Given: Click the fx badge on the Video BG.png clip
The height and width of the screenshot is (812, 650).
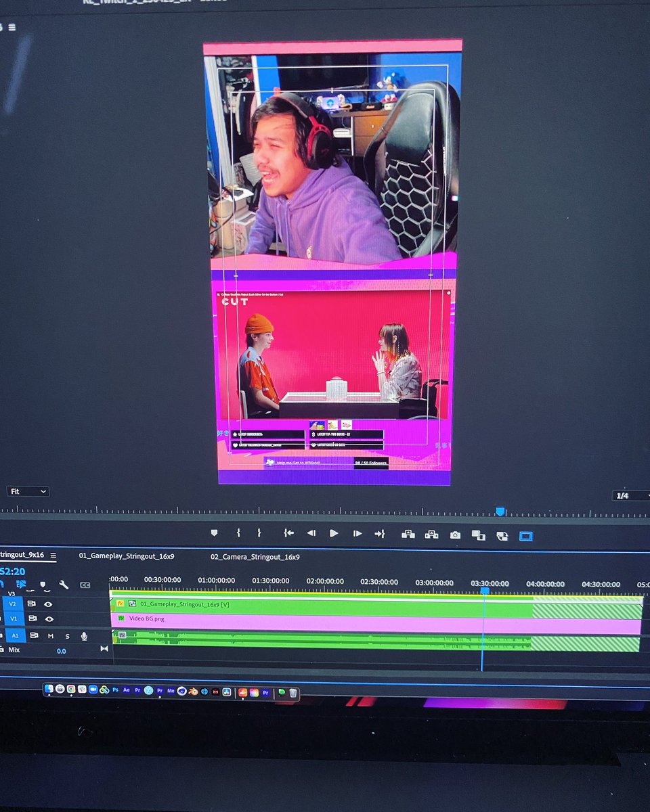Looking at the screenshot, I should pos(121,618).
